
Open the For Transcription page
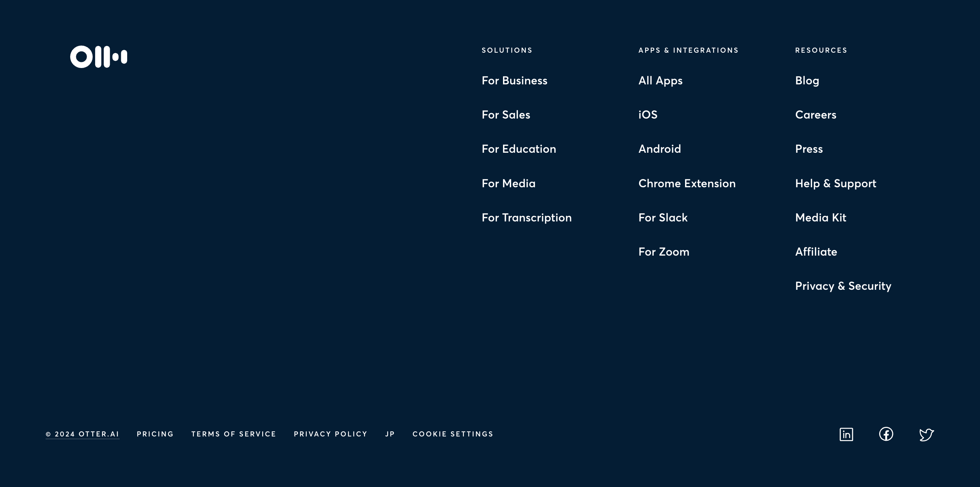tap(527, 218)
